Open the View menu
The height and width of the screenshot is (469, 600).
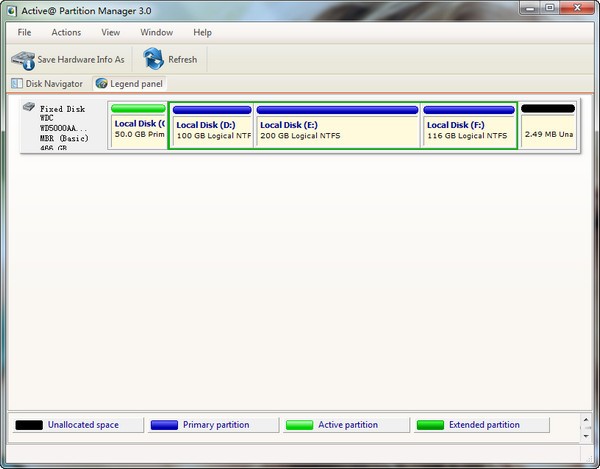pos(110,32)
